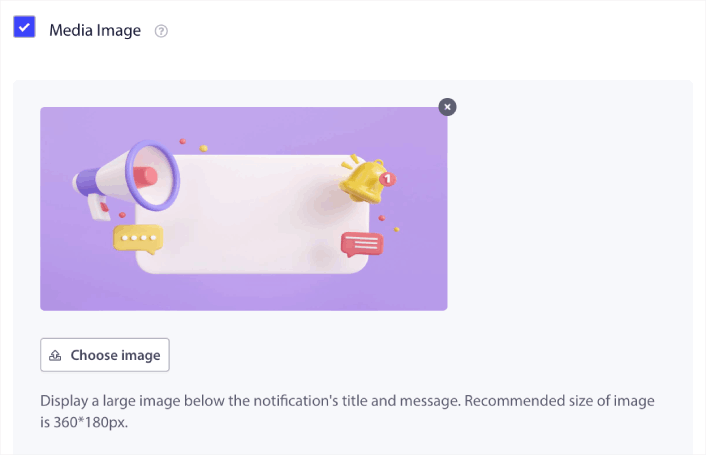
Task: Click the yellow chat bubble with dots
Action: click(x=137, y=239)
